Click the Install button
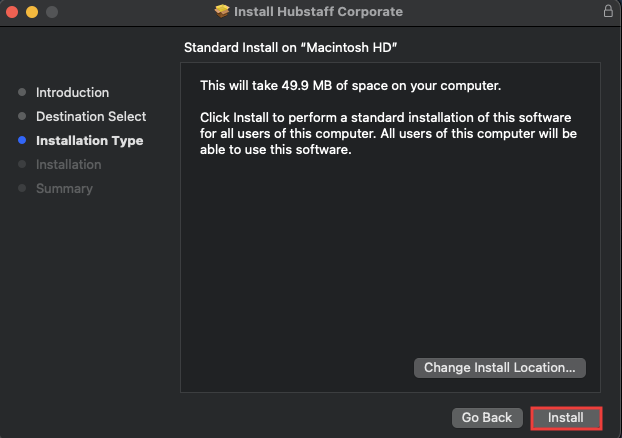The width and height of the screenshot is (622, 438). (566, 418)
